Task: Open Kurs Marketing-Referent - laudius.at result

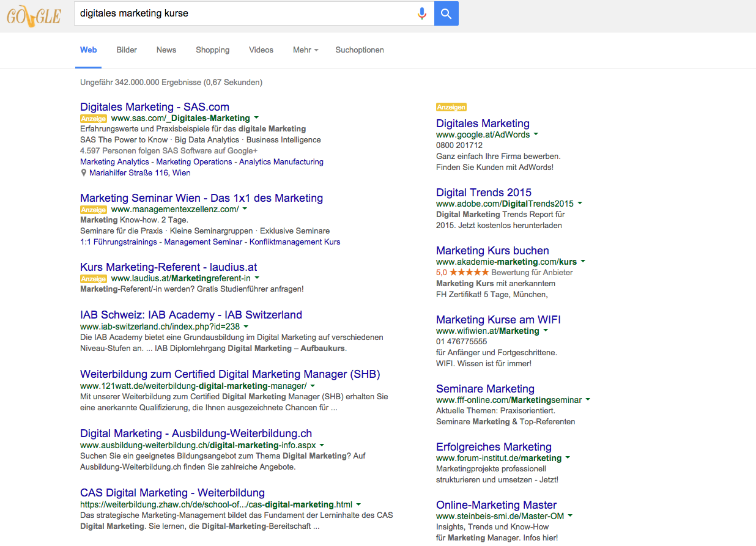Action: click(168, 267)
